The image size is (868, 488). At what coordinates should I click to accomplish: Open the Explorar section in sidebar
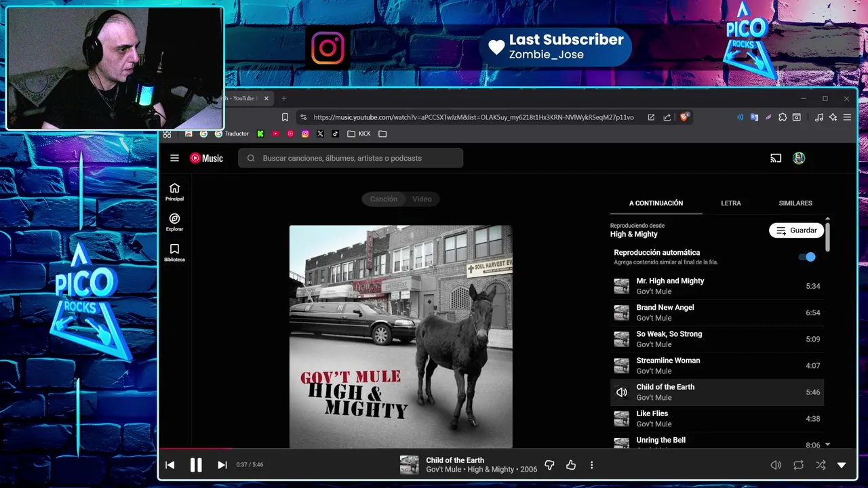174,222
